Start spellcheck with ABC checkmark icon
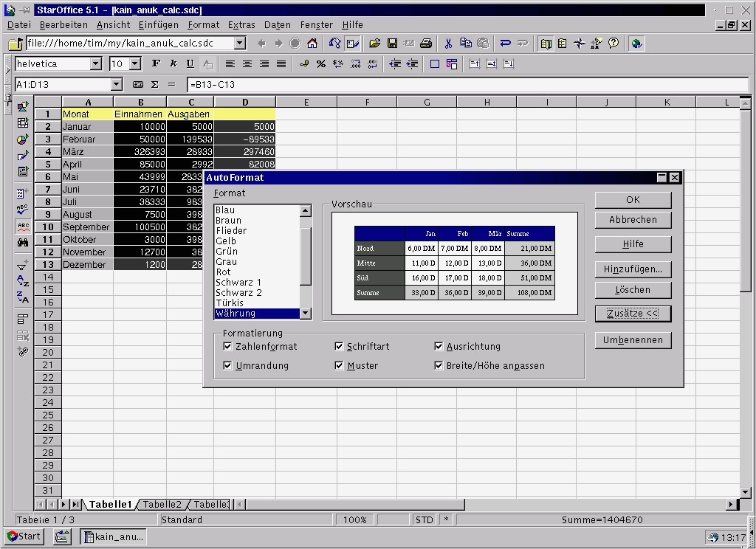The image size is (756, 549). [23, 210]
